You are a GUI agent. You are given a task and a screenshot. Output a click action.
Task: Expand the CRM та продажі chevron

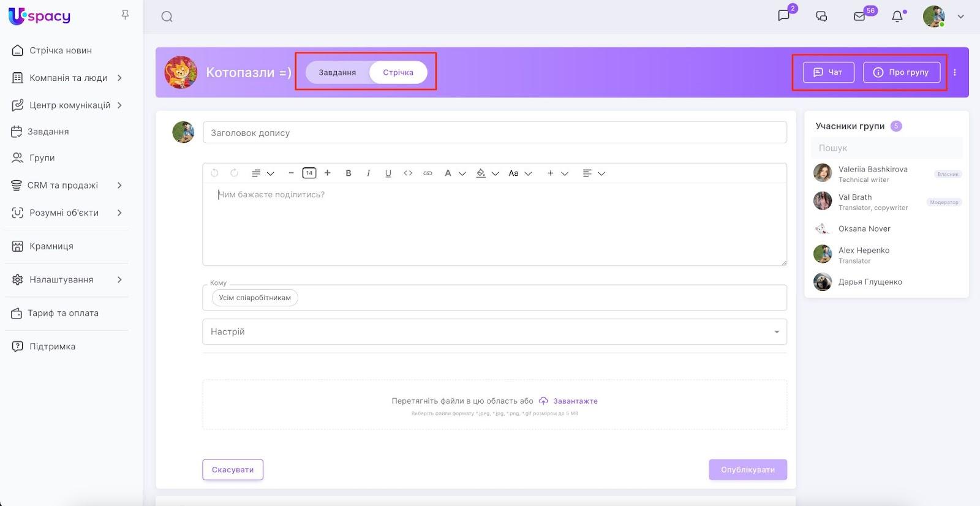click(119, 185)
